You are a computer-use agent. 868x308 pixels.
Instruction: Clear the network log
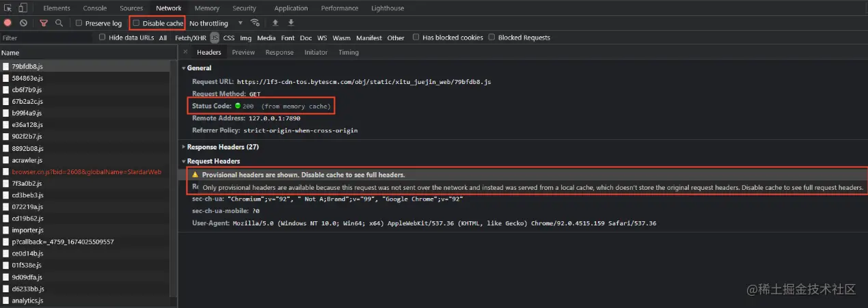pyautogui.click(x=23, y=23)
